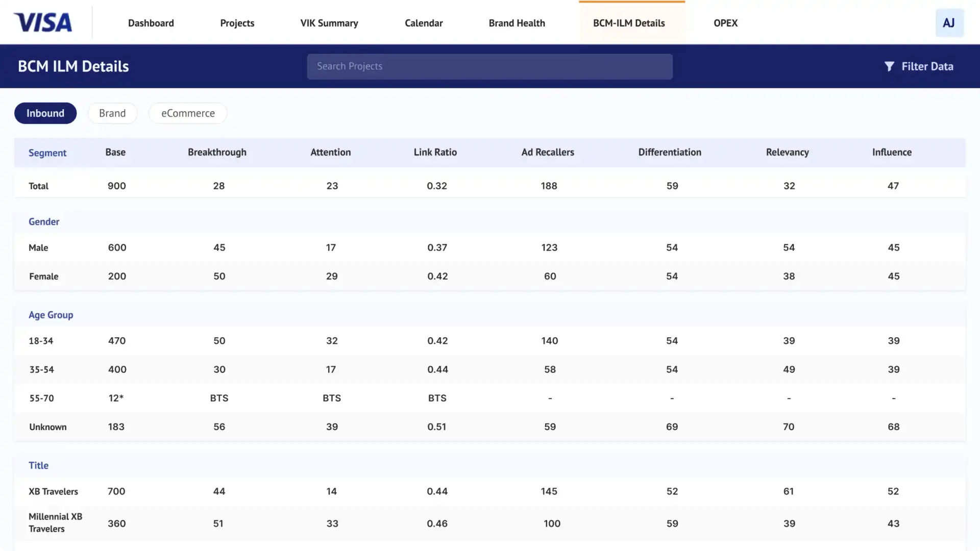
Task: Select the BCM-ILM Details tab
Action: point(629,22)
